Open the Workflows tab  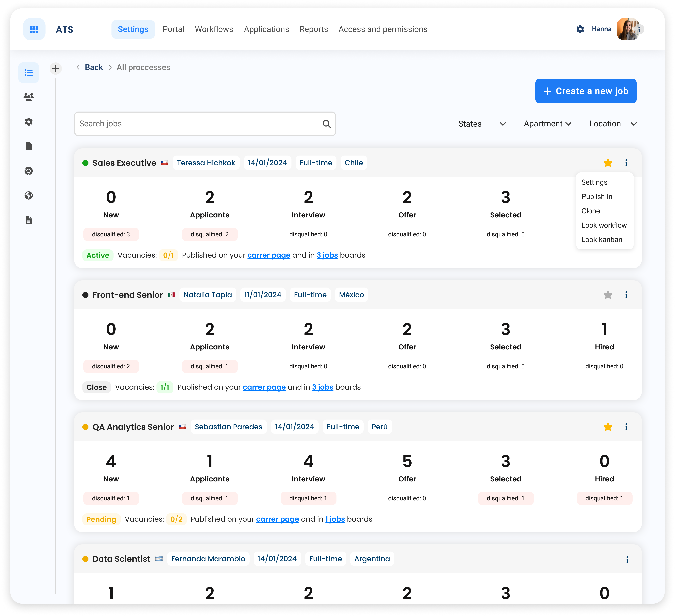click(x=214, y=29)
